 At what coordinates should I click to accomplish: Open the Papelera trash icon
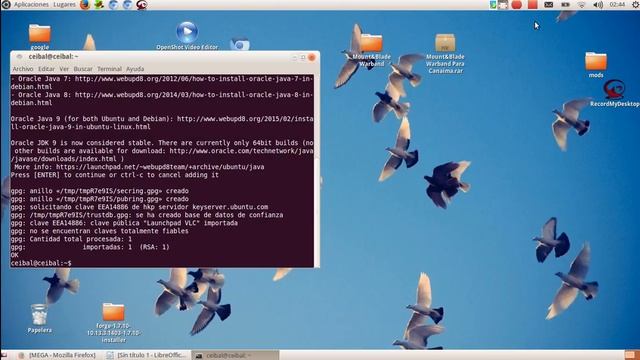coord(40,318)
